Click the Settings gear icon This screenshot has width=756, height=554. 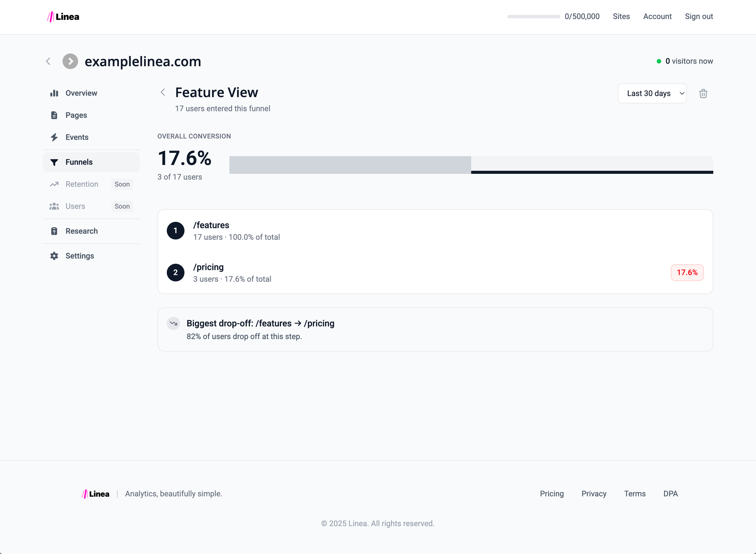[x=54, y=255]
